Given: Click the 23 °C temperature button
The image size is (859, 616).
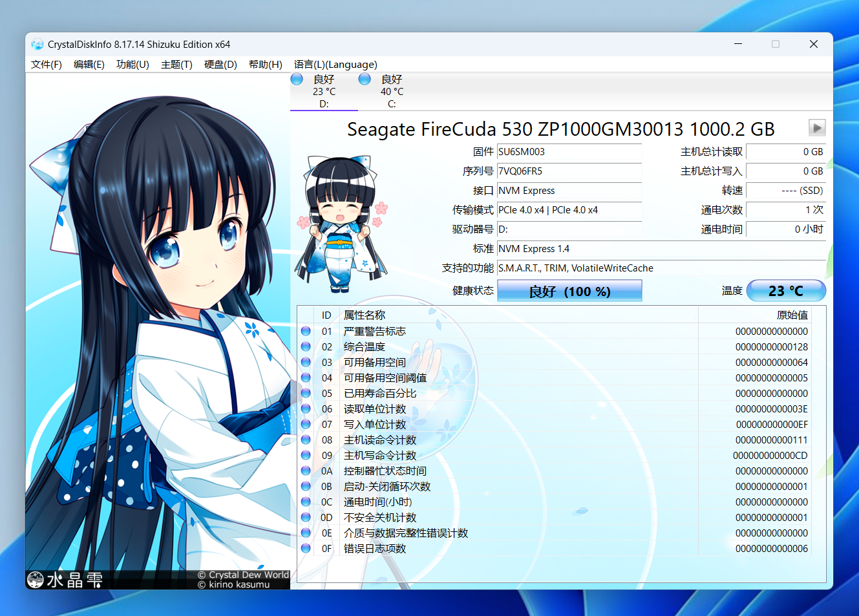Looking at the screenshot, I should click(x=786, y=291).
